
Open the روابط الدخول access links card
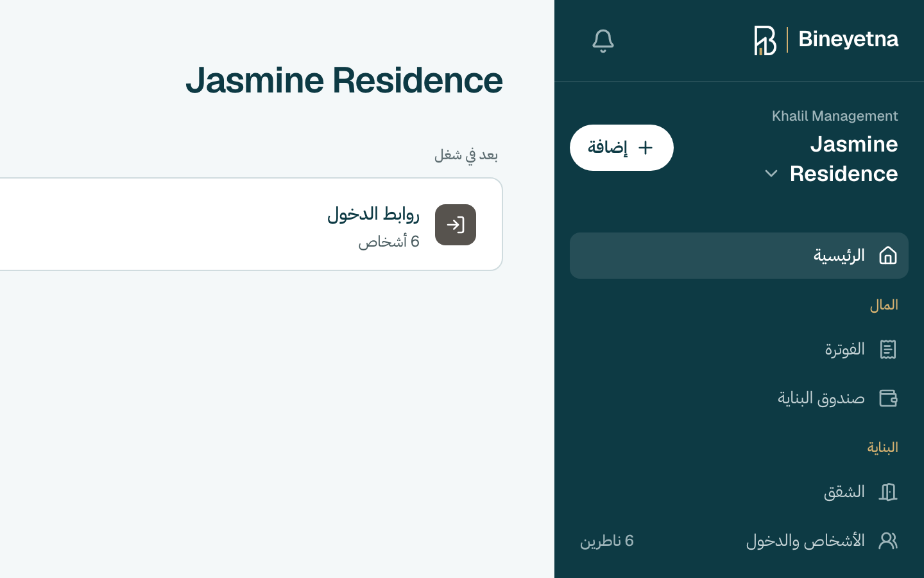[251, 224]
